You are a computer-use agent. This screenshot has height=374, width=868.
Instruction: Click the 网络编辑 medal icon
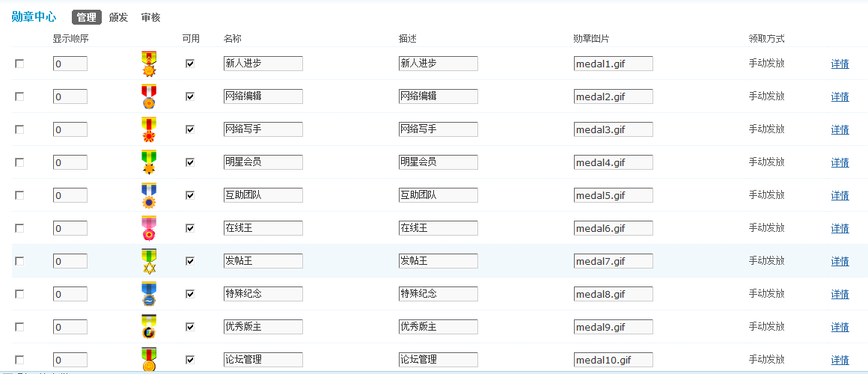coord(149,96)
